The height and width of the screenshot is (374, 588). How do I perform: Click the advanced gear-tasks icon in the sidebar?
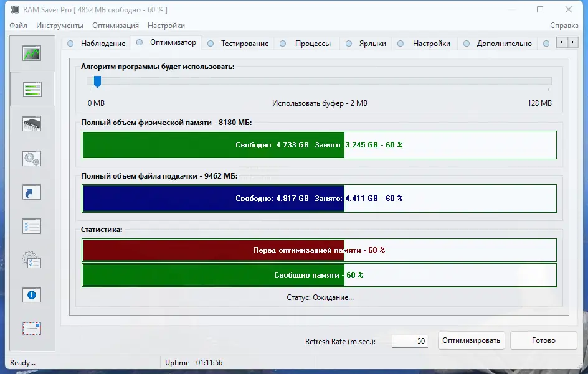[x=32, y=260]
